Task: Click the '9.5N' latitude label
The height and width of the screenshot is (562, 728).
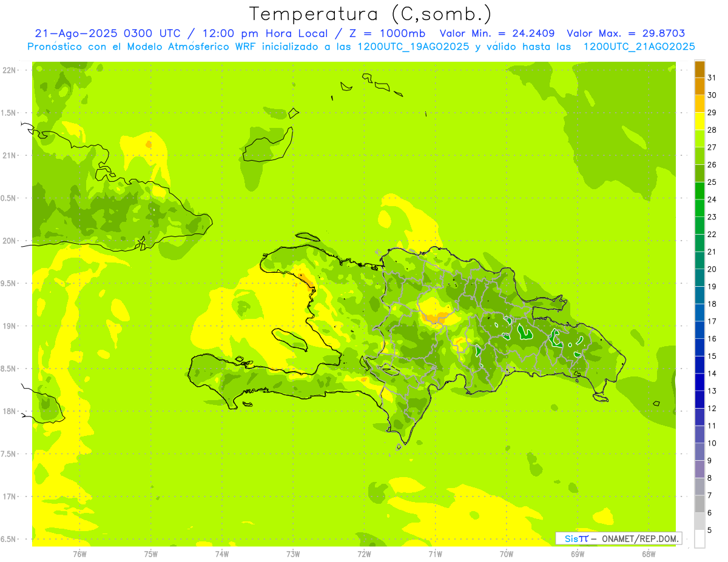Action: [x=9, y=284]
